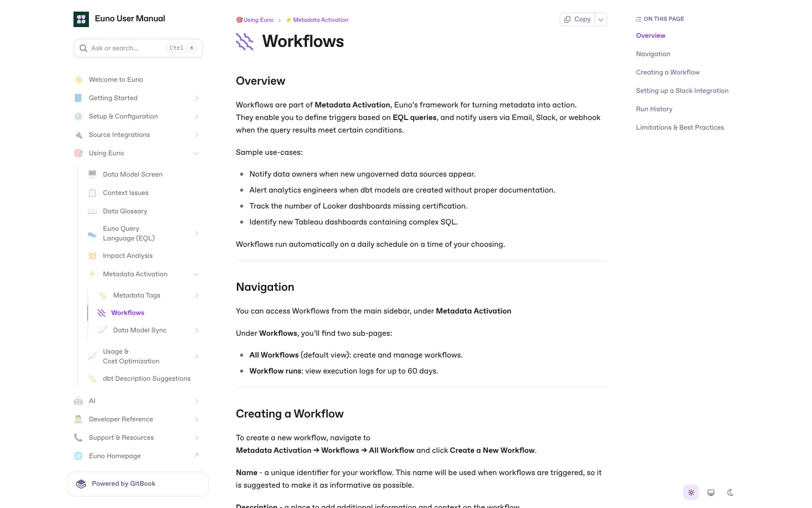Jump to Setting up a Slack Integration
The image size is (812, 508).
(x=682, y=91)
